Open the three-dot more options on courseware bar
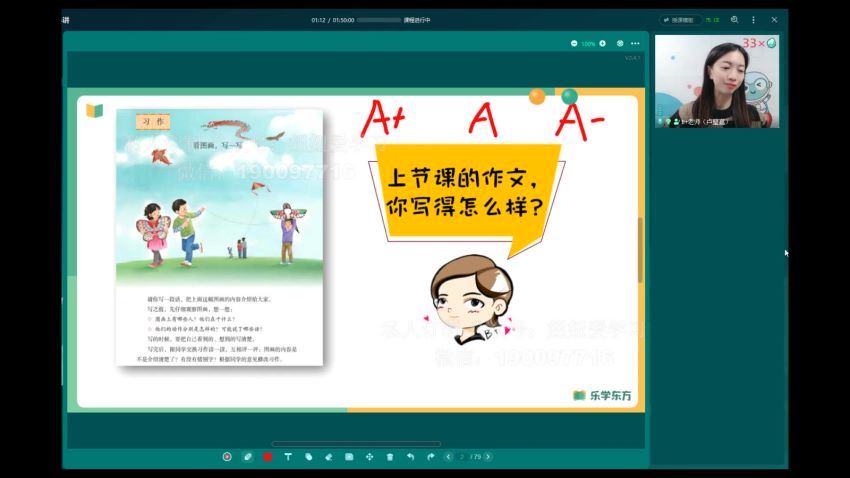Screen dimensions: 850x478 (635, 43)
